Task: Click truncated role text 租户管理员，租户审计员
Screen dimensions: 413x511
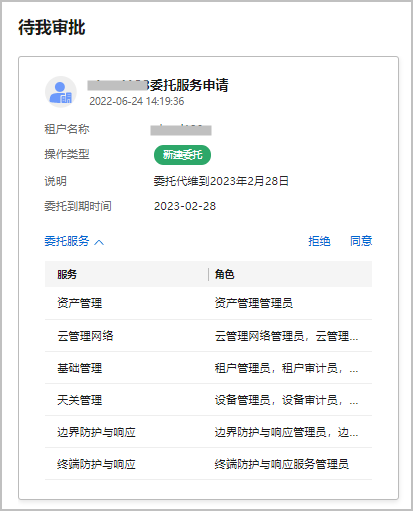Action: [x=286, y=368]
